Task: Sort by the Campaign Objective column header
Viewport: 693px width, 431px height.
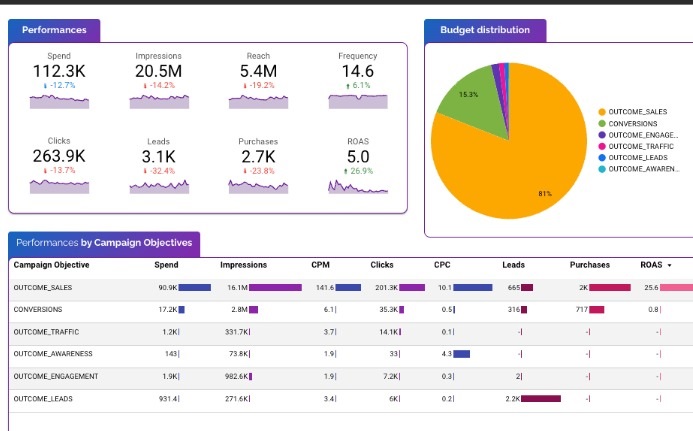Action: (x=51, y=265)
